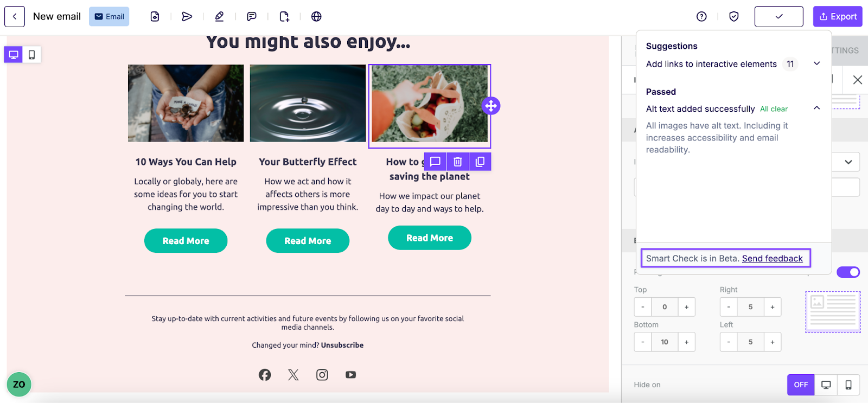Click the globe language icon
The width and height of the screenshot is (868, 403).
(x=316, y=16)
